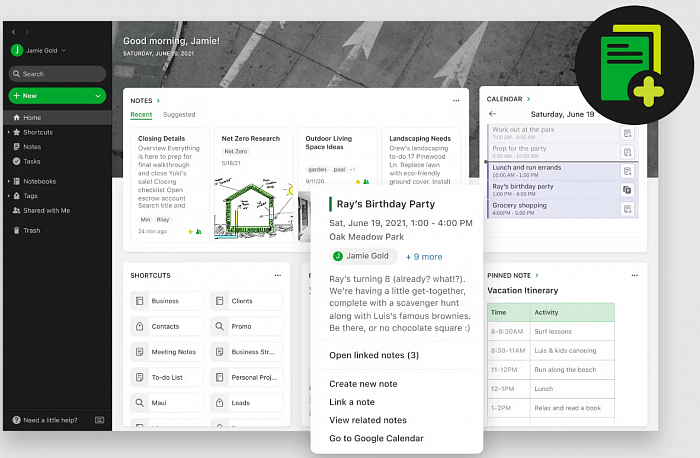Select Create new note in the event popup

coord(363,384)
